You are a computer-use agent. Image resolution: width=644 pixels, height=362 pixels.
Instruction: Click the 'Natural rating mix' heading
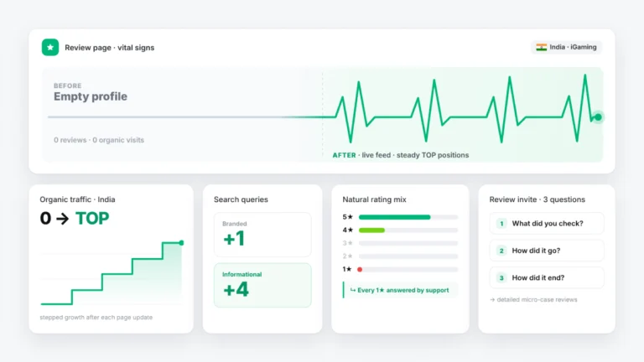click(x=374, y=199)
